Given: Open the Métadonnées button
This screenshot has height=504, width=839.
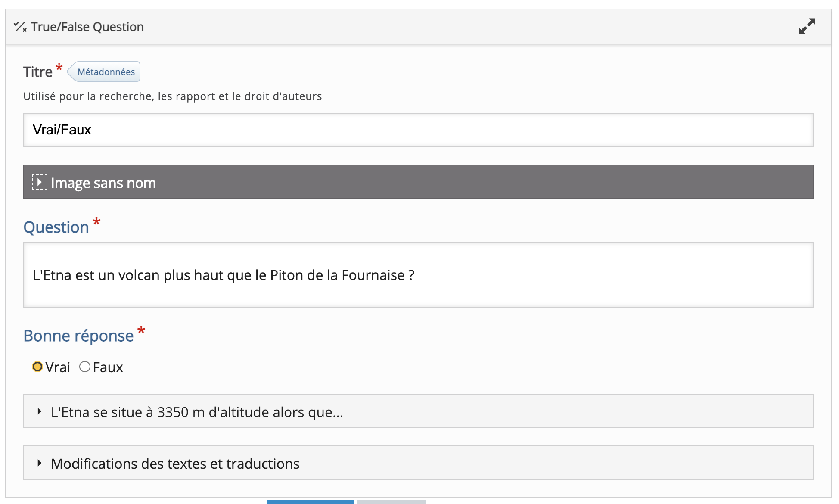Looking at the screenshot, I should 106,72.
